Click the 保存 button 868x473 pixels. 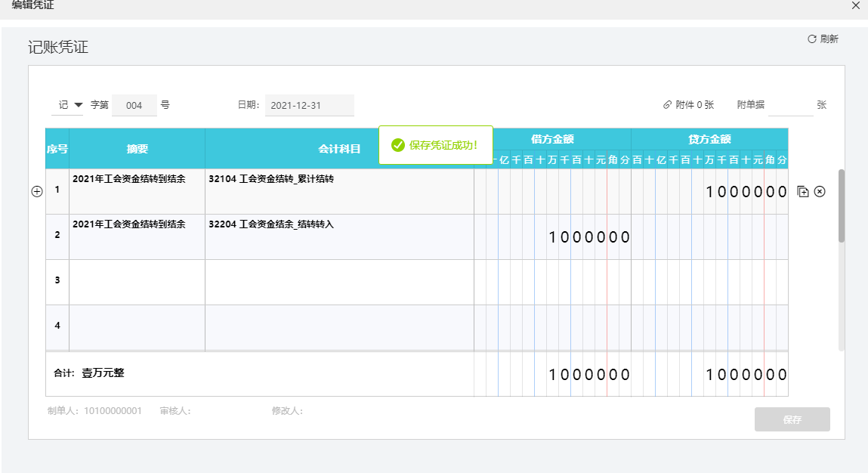(x=792, y=420)
